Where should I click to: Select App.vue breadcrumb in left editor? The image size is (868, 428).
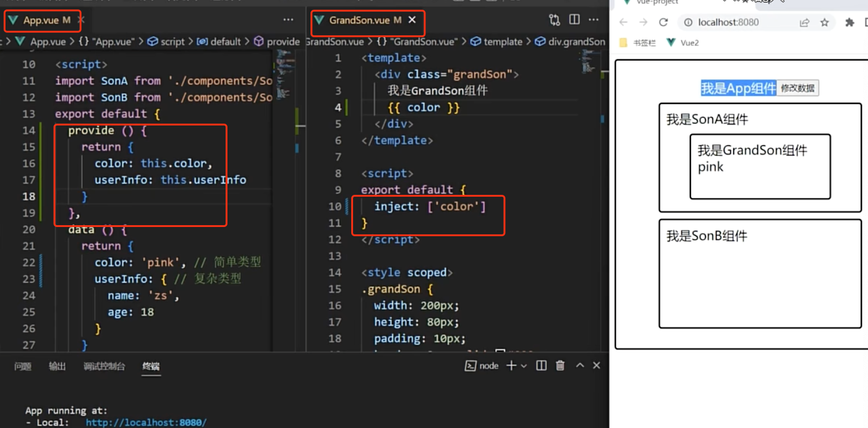pyautogui.click(x=41, y=41)
